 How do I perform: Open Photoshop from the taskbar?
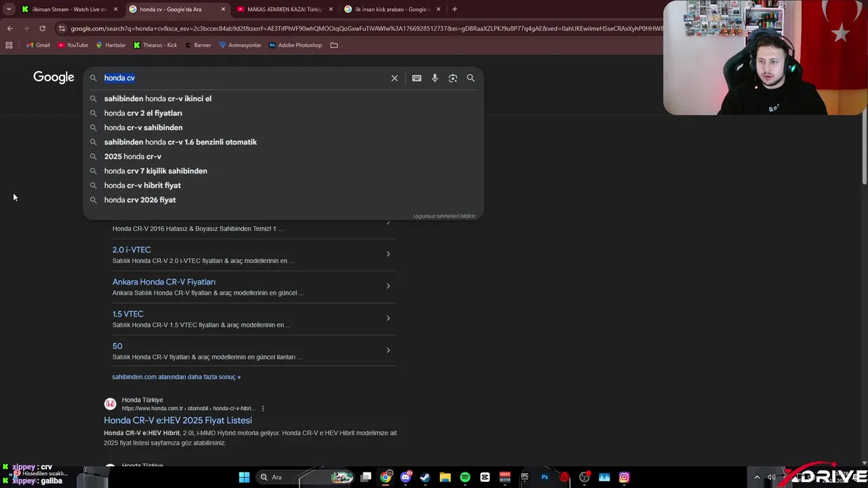point(545,477)
